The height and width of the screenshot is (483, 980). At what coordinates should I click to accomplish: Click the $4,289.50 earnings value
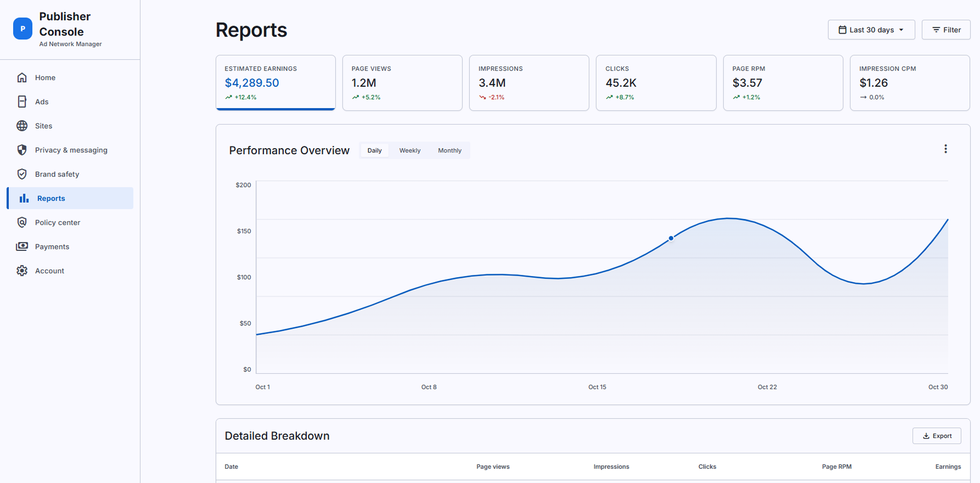click(252, 83)
